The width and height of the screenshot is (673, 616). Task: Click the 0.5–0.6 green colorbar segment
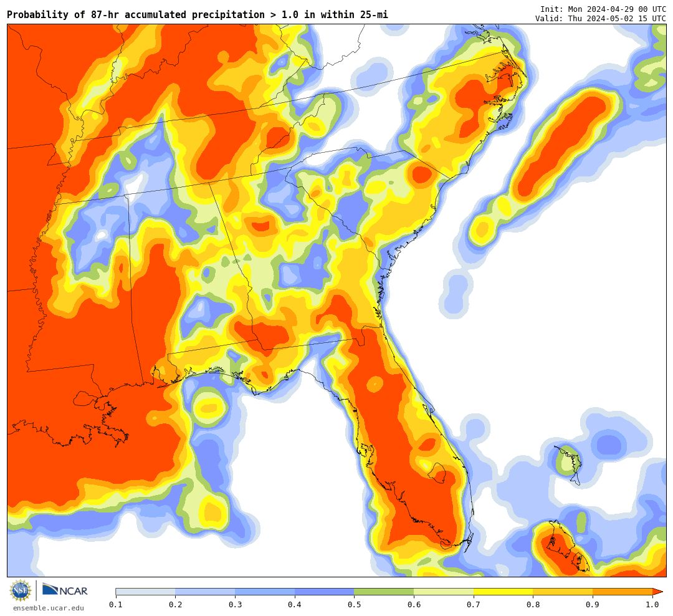coord(384,592)
